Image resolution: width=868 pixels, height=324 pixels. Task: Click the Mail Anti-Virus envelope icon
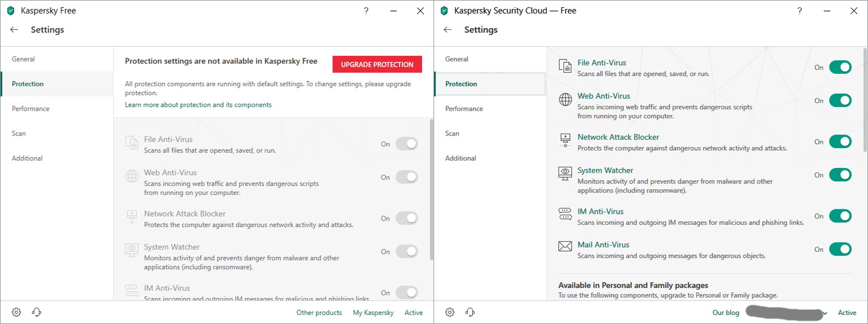565,246
